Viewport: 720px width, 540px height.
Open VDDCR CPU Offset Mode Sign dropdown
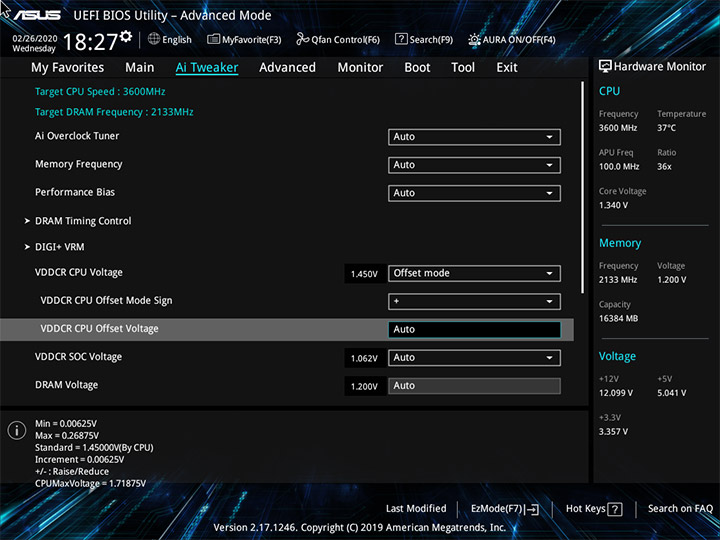474,301
